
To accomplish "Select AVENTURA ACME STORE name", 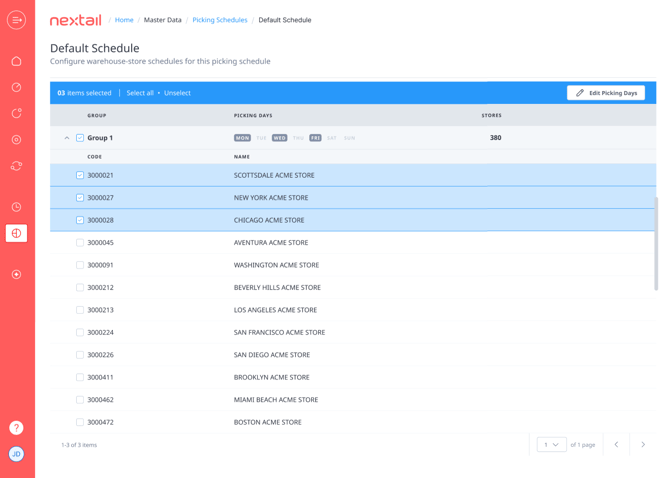I will [271, 243].
